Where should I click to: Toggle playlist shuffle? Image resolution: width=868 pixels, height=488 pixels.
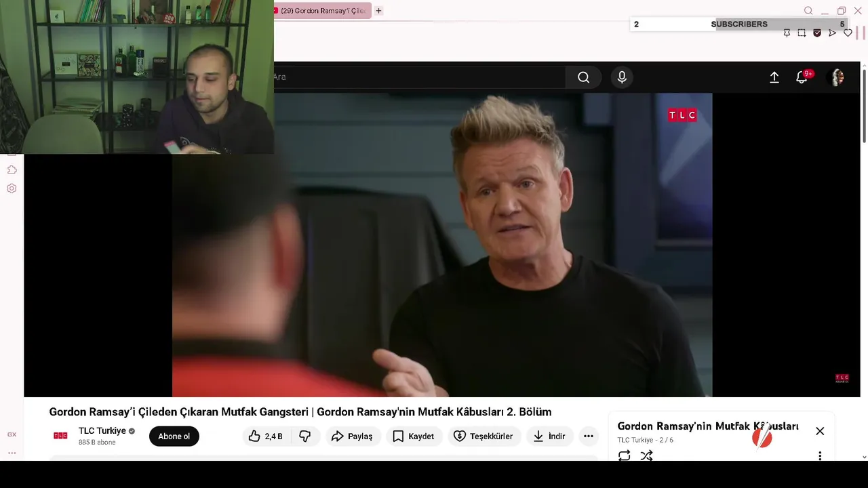pos(646,455)
